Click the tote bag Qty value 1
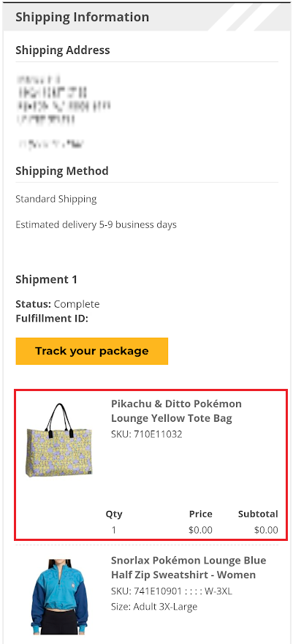The image size is (293, 644). pos(114,530)
